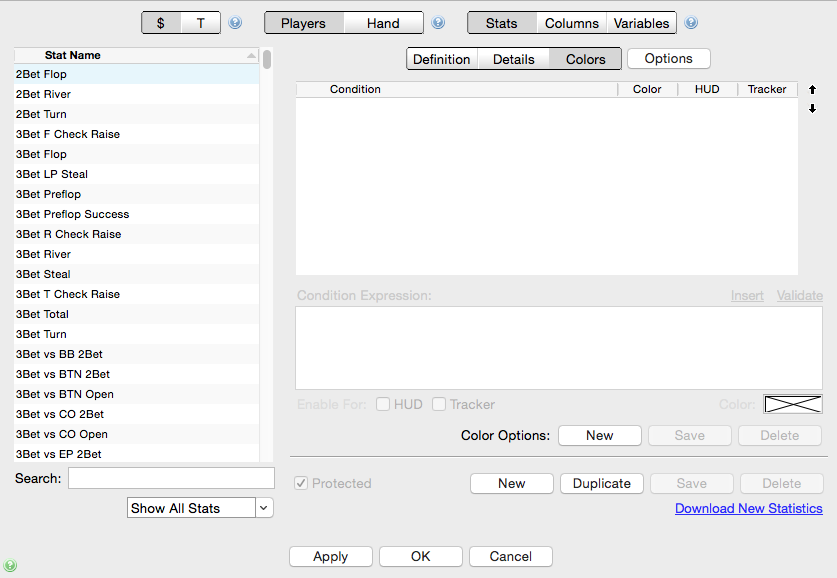
Task: Select the 3Bet LP Steal stat
Action: 137,174
